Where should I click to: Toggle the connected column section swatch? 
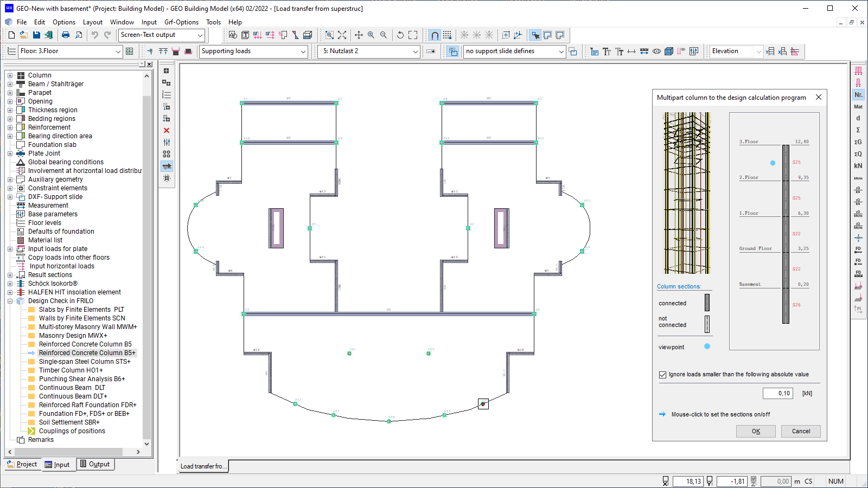tap(707, 302)
